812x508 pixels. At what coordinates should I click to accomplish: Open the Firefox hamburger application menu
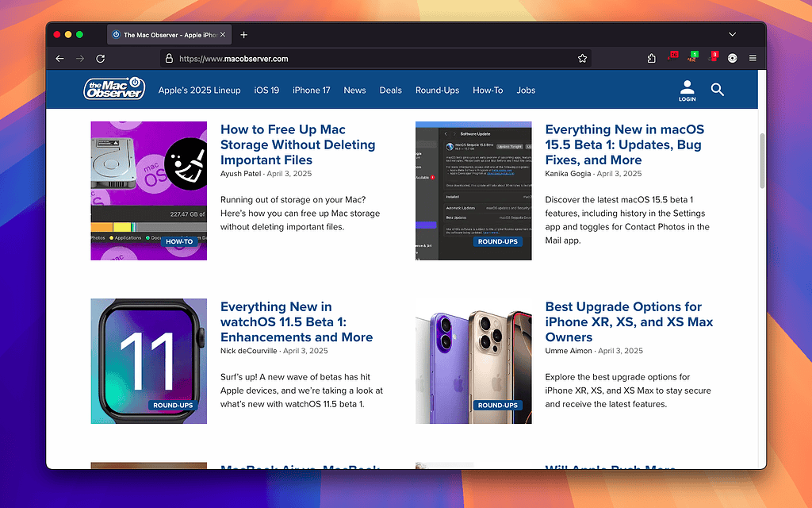click(x=753, y=59)
